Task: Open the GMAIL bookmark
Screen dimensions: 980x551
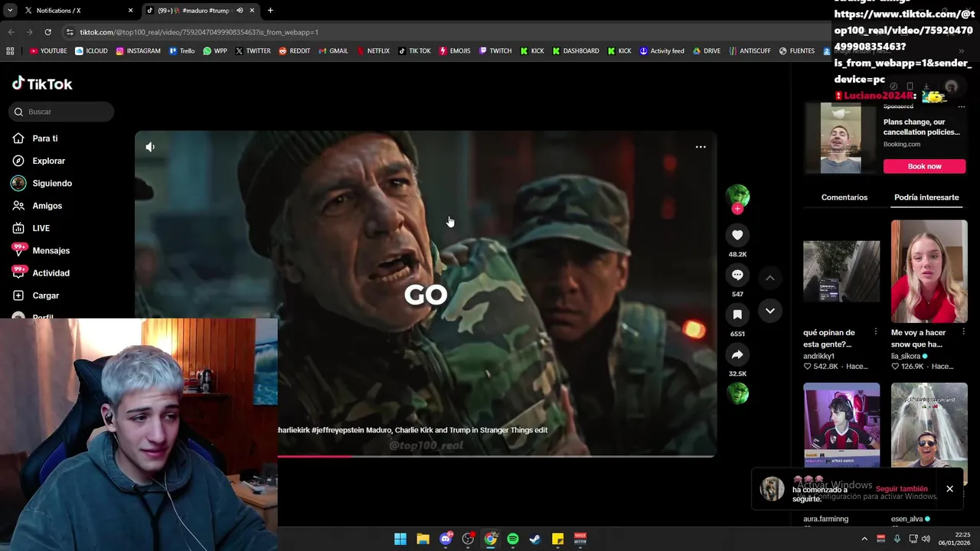Action: pyautogui.click(x=333, y=51)
